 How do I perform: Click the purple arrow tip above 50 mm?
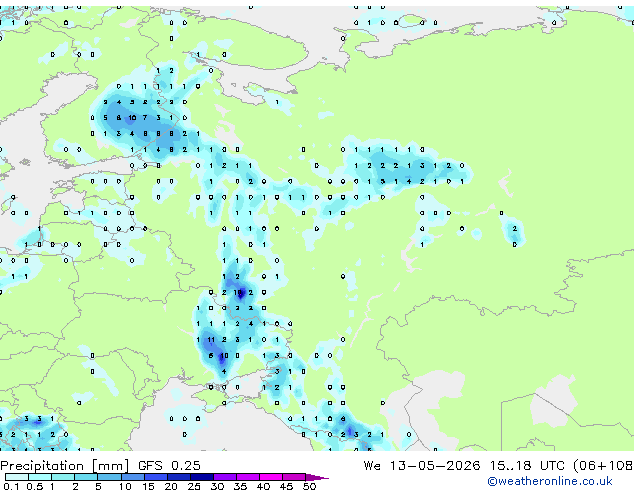click(x=317, y=477)
